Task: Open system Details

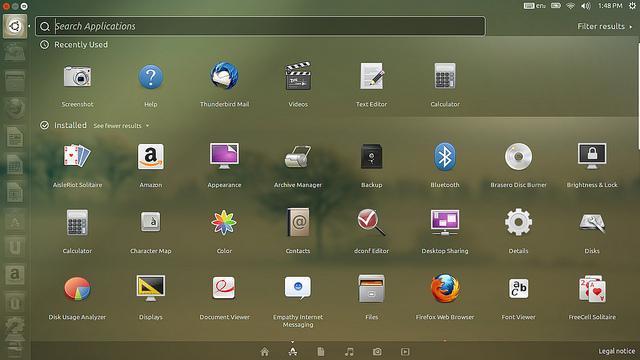Action: point(518,222)
